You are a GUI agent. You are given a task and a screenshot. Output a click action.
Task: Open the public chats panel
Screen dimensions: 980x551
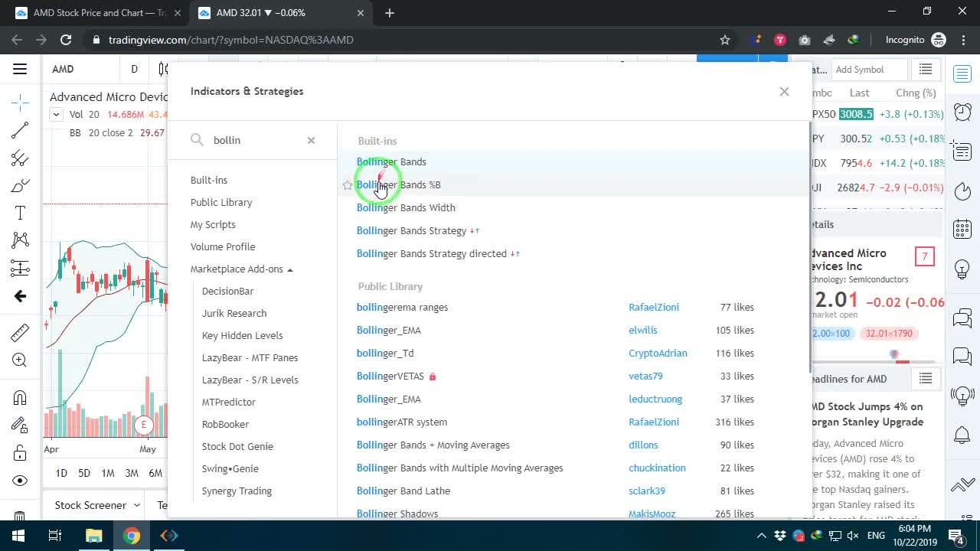pyautogui.click(x=962, y=318)
